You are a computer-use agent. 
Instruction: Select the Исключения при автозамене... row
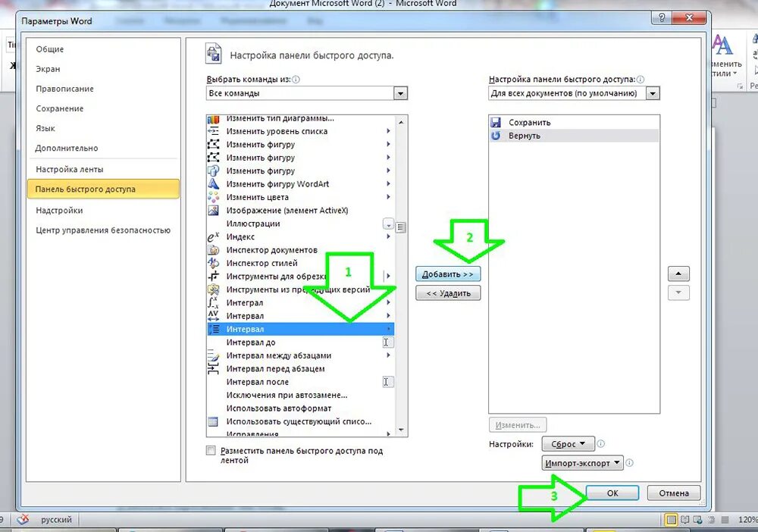pos(300,395)
